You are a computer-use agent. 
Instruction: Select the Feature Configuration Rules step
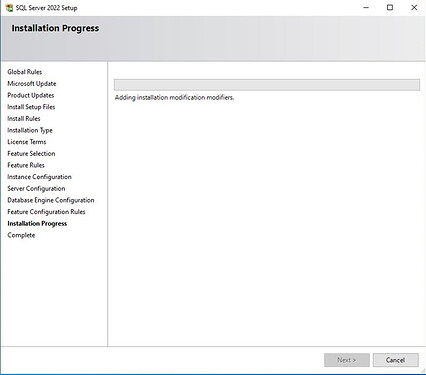[46, 212]
